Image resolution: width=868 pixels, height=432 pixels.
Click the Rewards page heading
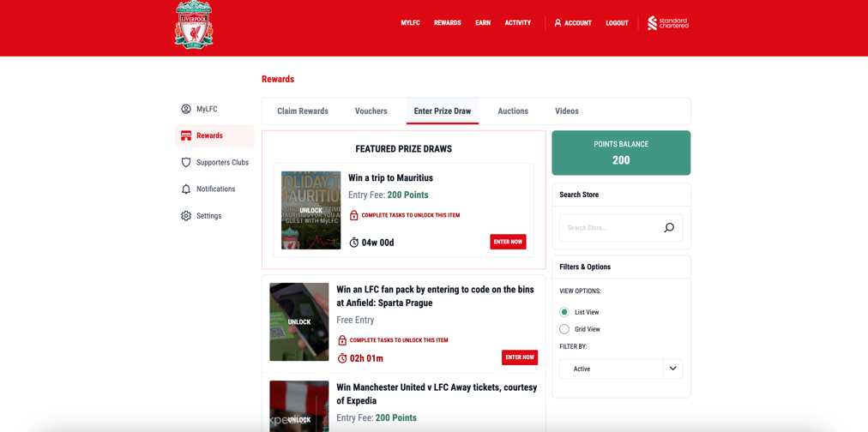pyautogui.click(x=278, y=79)
